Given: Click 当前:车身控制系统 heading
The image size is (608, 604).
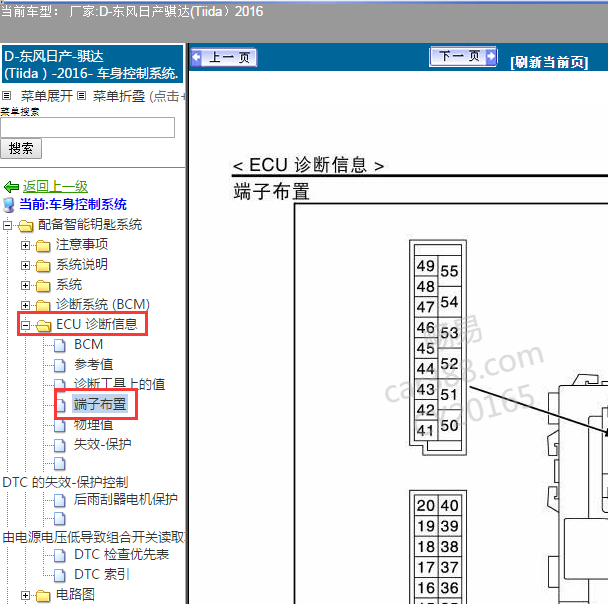Looking at the screenshot, I should [x=73, y=204].
